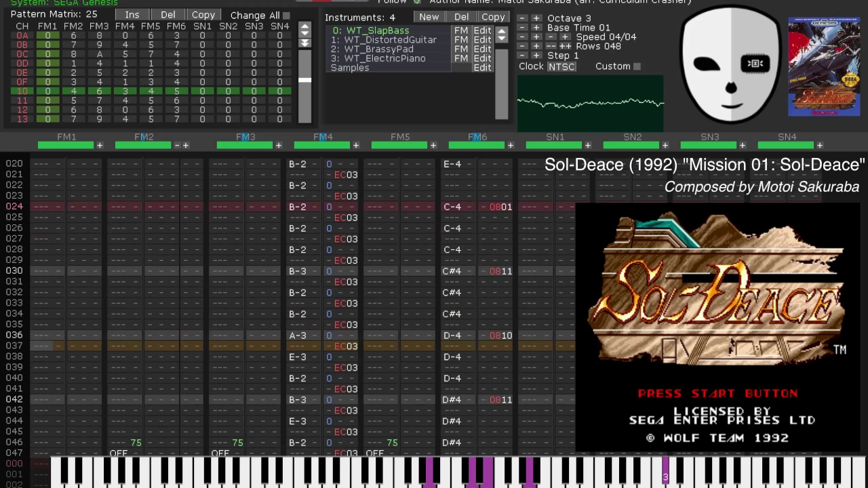This screenshot has height=488, width=868.
Task: Delete instrument with the Instruments Del button
Action: click(461, 17)
